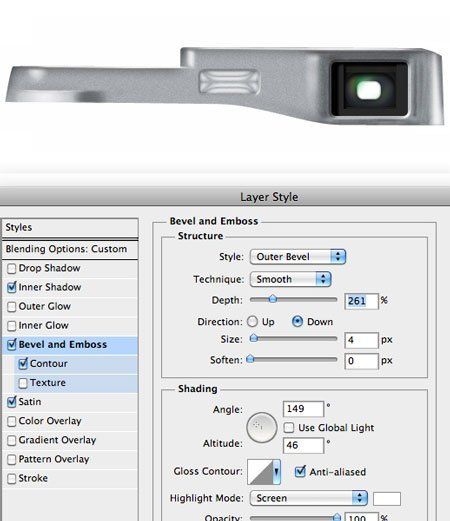Open the Contour sub-settings row
This screenshot has width=450, height=521.
click(x=76, y=364)
